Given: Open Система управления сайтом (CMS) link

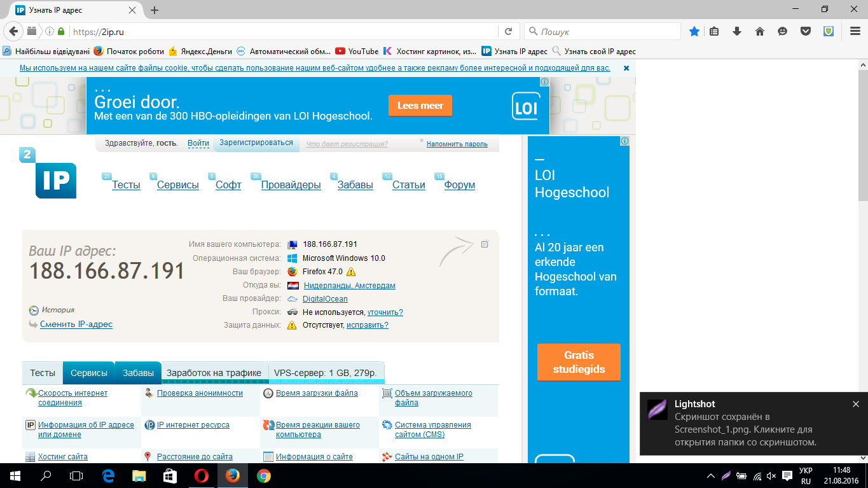Looking at the screenshot, I should [433, 430].
